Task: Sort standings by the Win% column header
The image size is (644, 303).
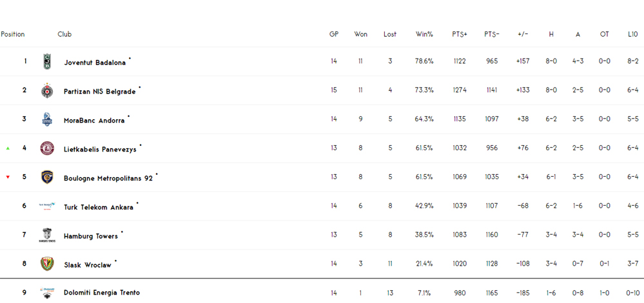Action: pos(424,34)
